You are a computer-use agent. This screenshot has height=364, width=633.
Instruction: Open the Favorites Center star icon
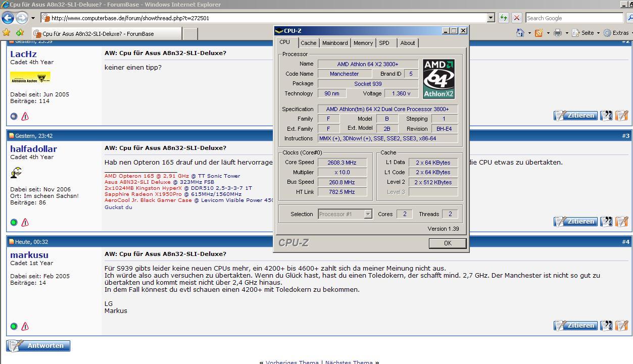[7, 33]
